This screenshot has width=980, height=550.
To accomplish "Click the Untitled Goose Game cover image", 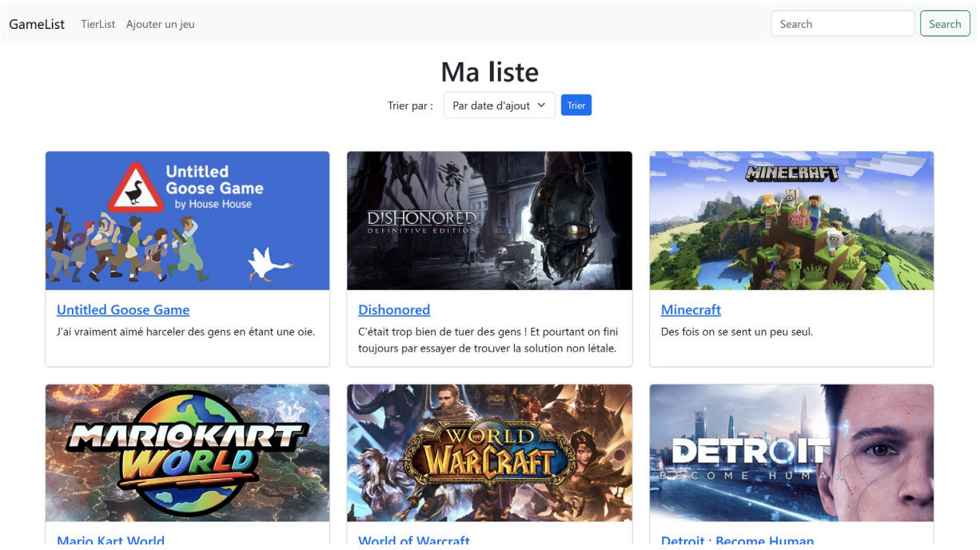I will pos(188,221).
